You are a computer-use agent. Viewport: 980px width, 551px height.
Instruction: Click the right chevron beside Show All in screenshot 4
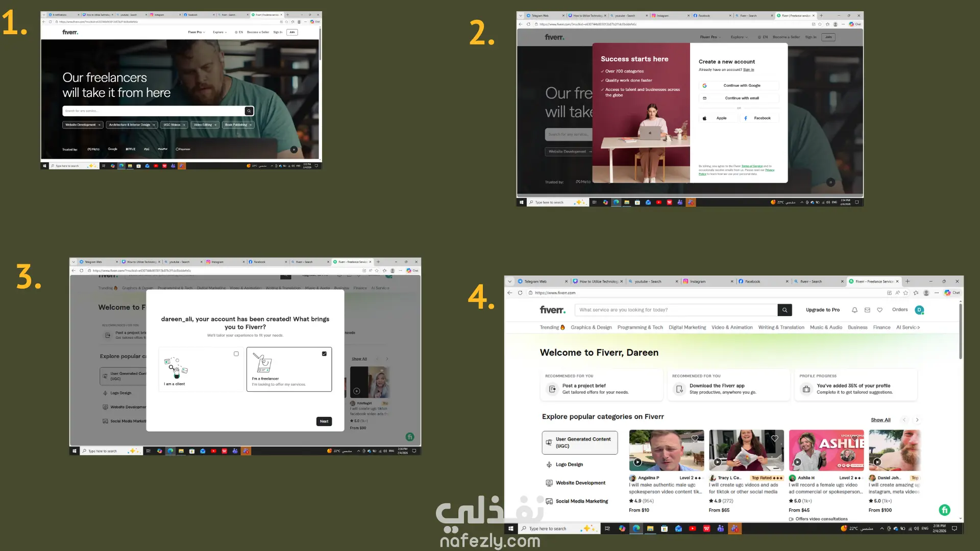[917, 420]
